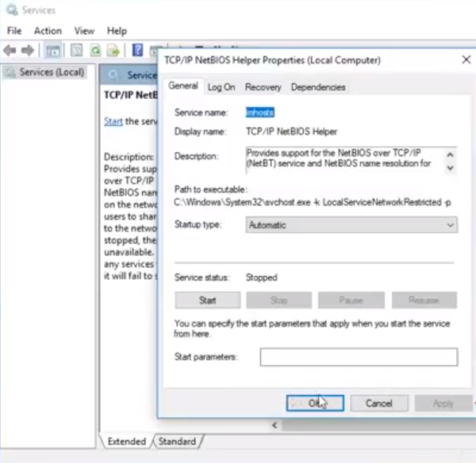
Task: Click the Properties toolbar icon
Action: [76, 50]
